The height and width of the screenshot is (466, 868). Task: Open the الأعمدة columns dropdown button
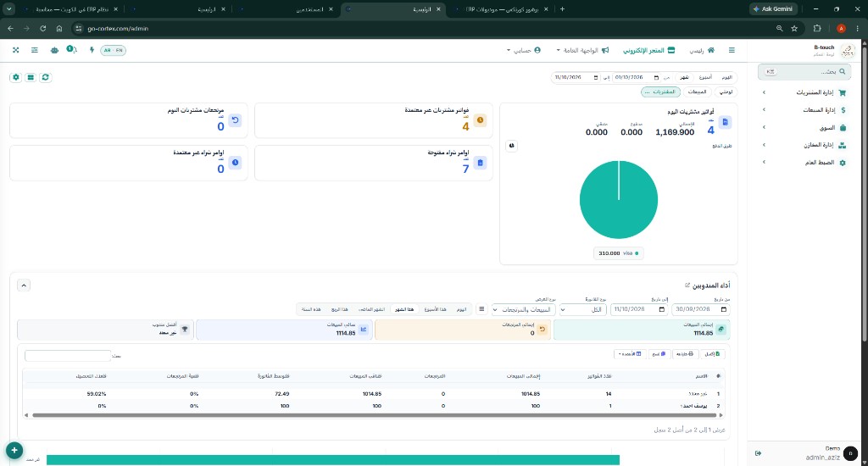pyautogui.click(x=630, y=354)
